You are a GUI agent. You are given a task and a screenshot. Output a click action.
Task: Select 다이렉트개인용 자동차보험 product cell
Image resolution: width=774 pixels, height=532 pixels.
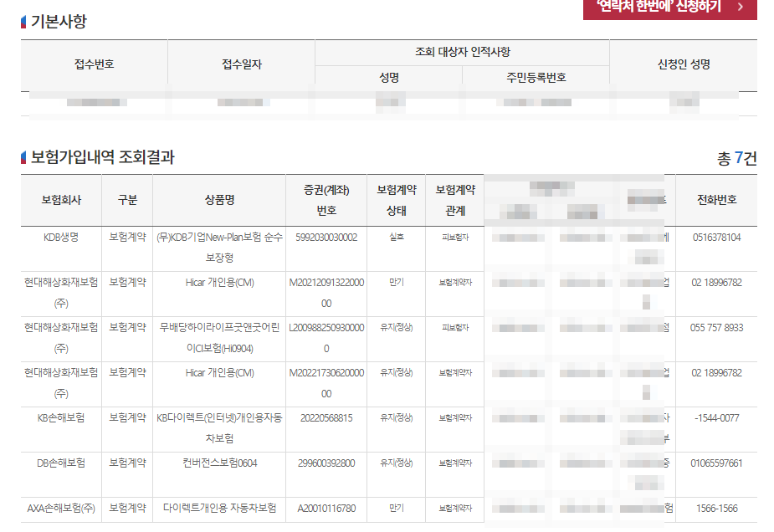219,509
